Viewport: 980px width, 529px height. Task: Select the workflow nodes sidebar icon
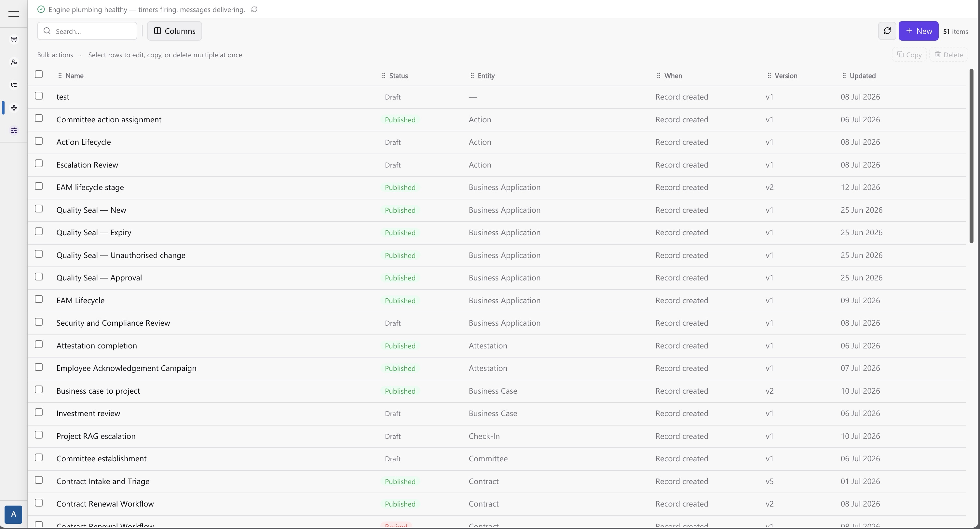(14, 108)
